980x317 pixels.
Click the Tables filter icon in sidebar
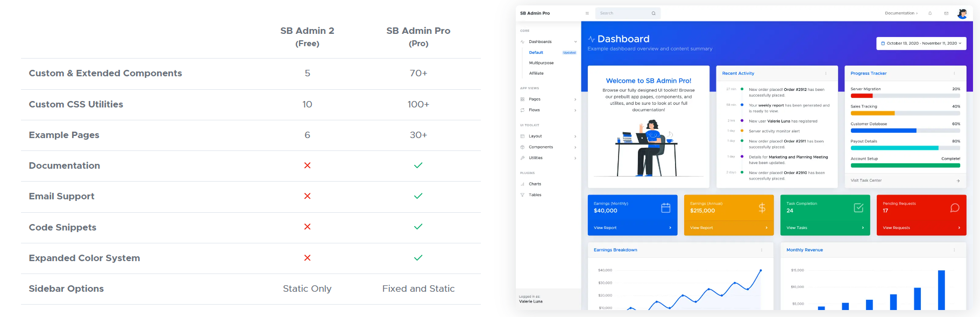click(x=522, y=195)
